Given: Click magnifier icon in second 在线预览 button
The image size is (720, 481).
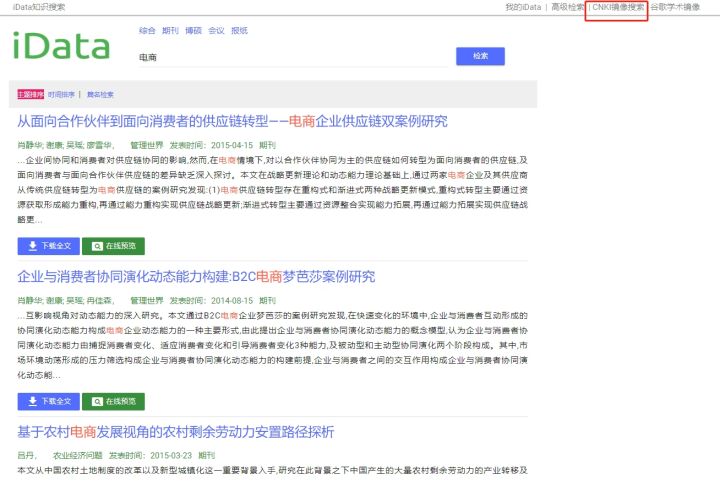Looking at the screenshot, I should pyautogui.click(x=97, y=402).
